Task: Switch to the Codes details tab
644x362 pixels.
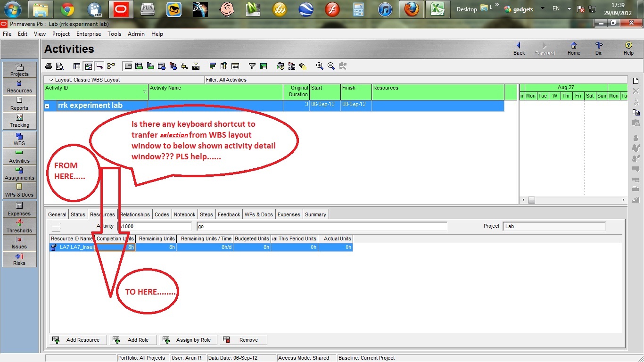Action: [162, 214]
